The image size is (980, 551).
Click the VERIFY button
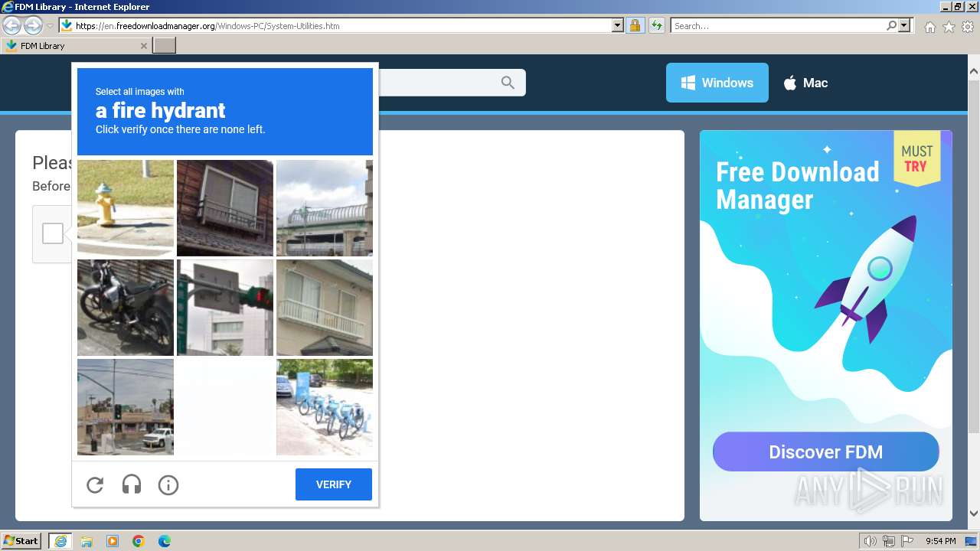pyautogui.click(x=334, y=484)
